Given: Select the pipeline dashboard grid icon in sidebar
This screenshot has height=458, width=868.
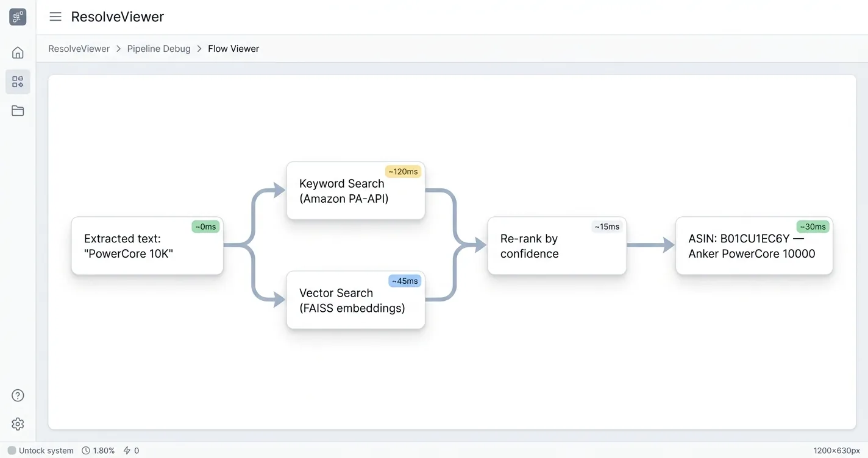Looking at the screenshot, I should coord(18,81).
